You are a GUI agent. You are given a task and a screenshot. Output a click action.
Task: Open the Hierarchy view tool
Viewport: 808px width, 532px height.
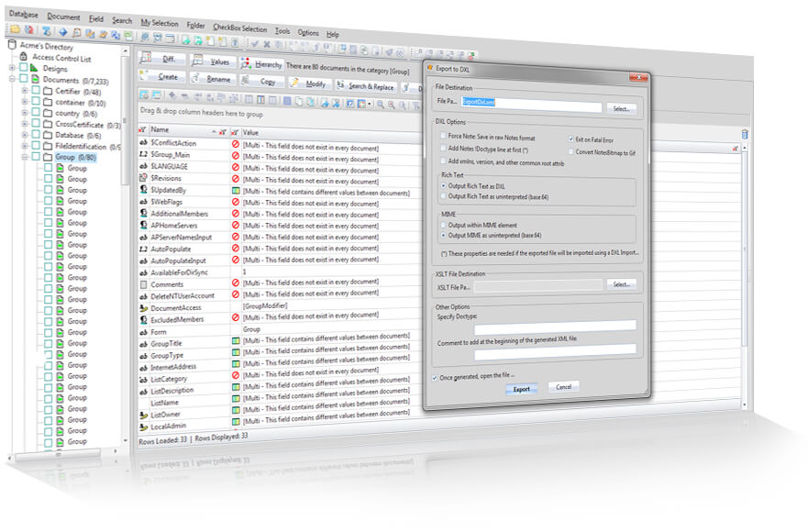click(x=261, y=64)
